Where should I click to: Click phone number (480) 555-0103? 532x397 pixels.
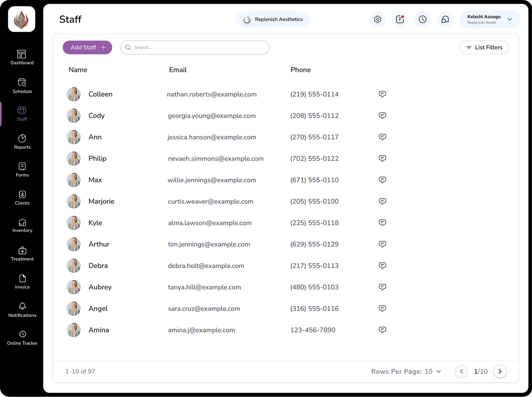pos(314,287)
